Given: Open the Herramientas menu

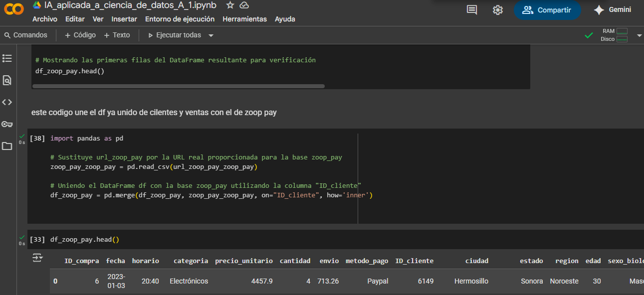Looking at the screenshot, I should point(244,19).
